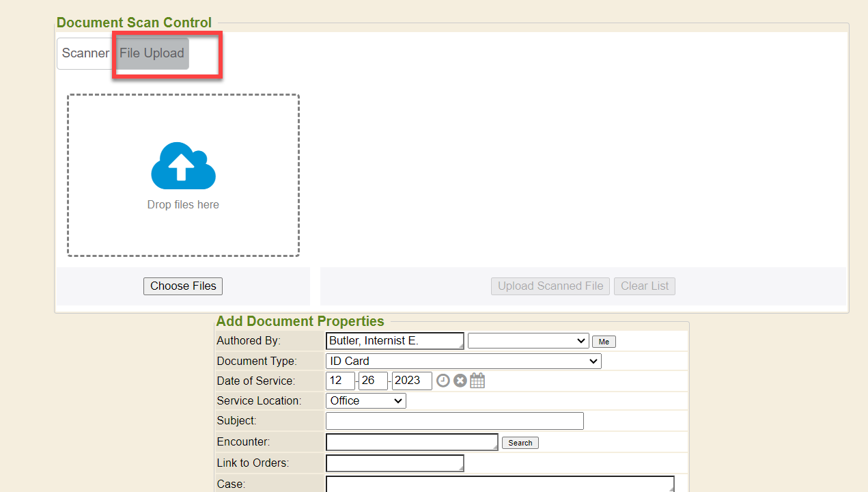Click the Authored By name field

[394, 340]
